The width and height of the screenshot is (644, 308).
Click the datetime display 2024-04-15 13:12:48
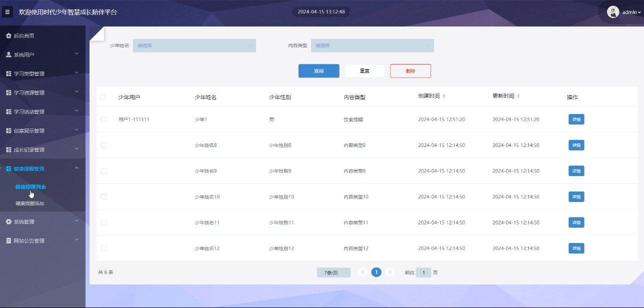click(321, 11)
